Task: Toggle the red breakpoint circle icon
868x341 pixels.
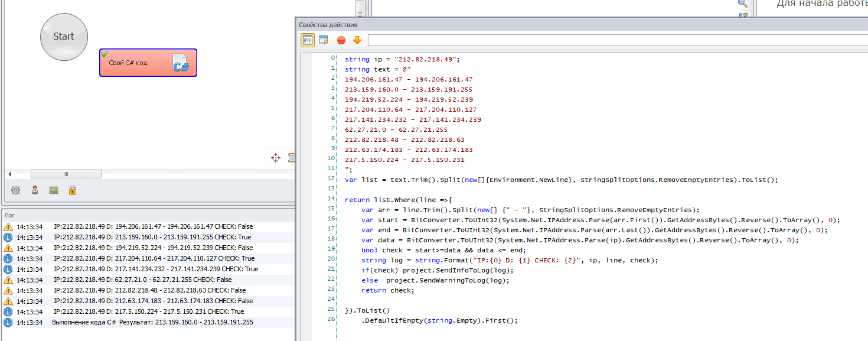Action: (x=341, y=40)
